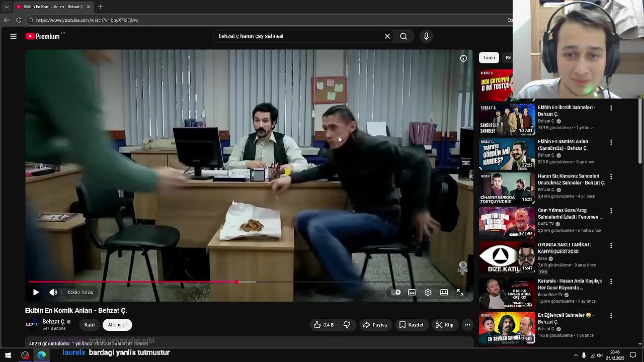Image resolution: width=644 pixels, height=362 pixels.
Task: Reload the page with refresh icon
Action: point(19,20)
